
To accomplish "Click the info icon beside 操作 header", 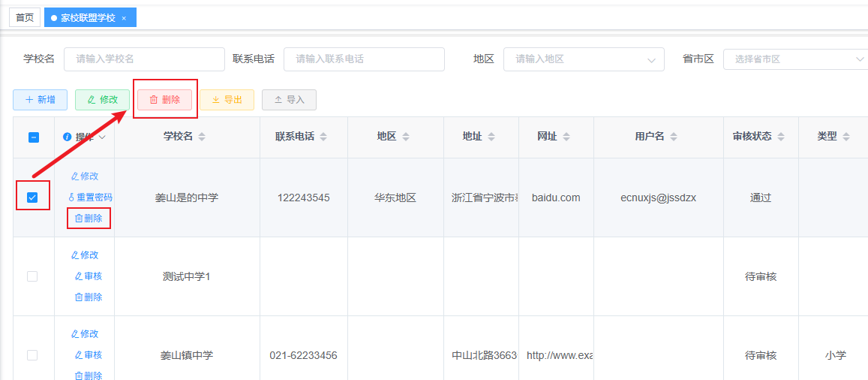I will (x=68, y=137).
